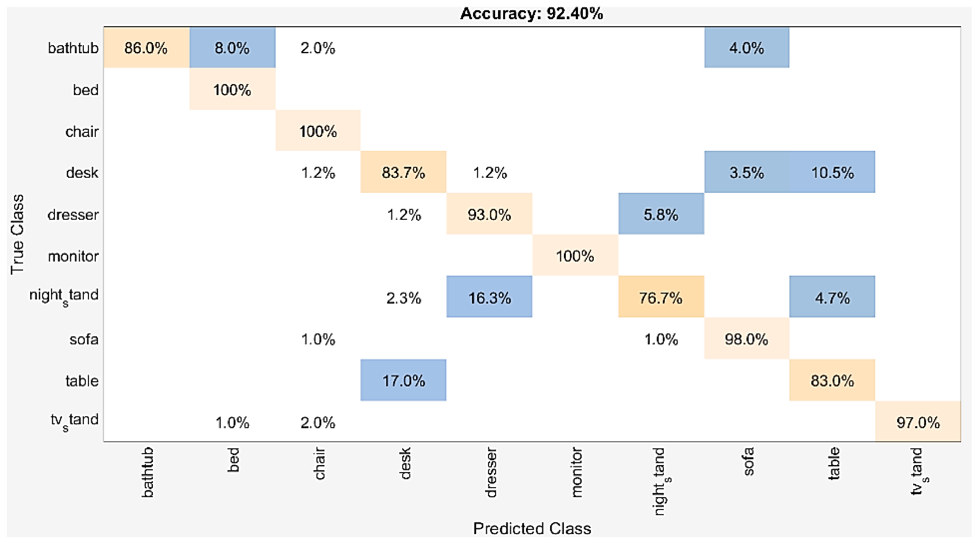This screenshot has width=980, height=544.
Task: Click the True Class axis label
Action: (x=17, y=234)
